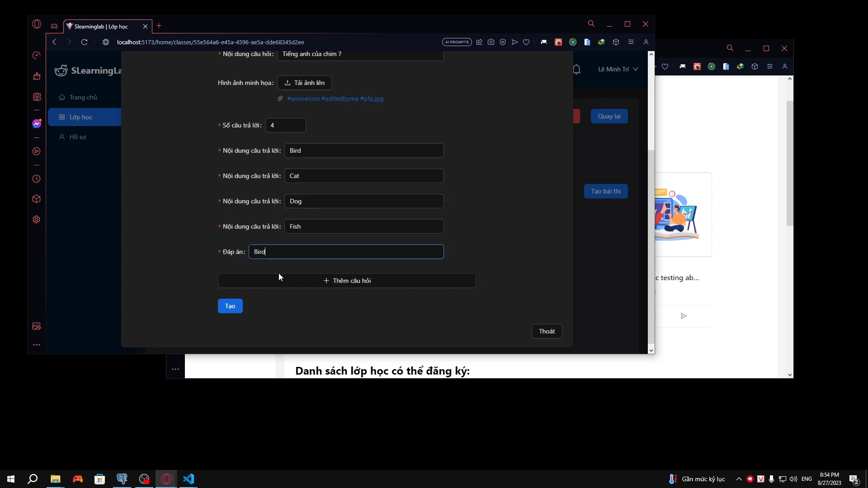Open the IDM extension icon

[x=602, y=42]
